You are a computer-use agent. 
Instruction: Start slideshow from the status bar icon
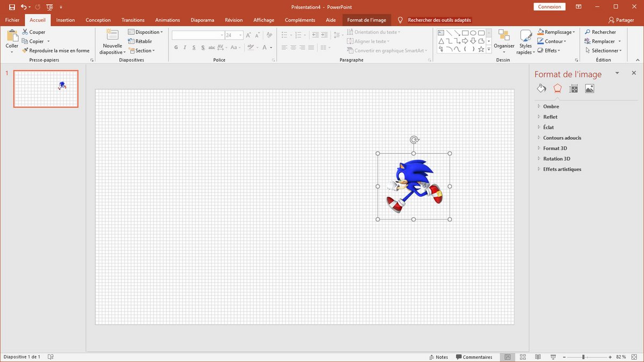(553, 357)
